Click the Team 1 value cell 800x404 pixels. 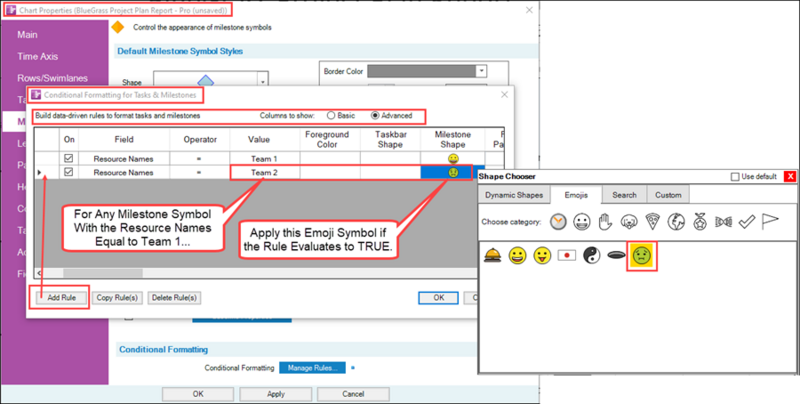coord(264,159)
